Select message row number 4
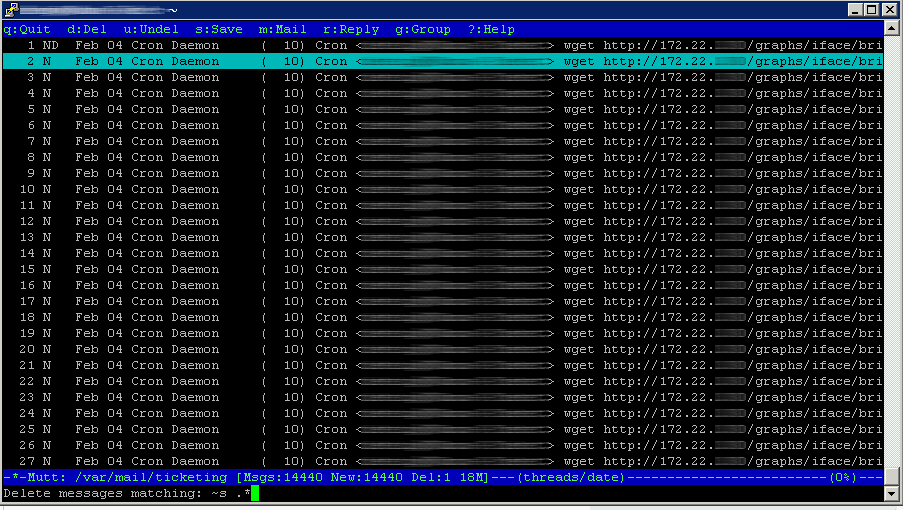Viewport: 903px width, 510px height. tap(442, 93)
